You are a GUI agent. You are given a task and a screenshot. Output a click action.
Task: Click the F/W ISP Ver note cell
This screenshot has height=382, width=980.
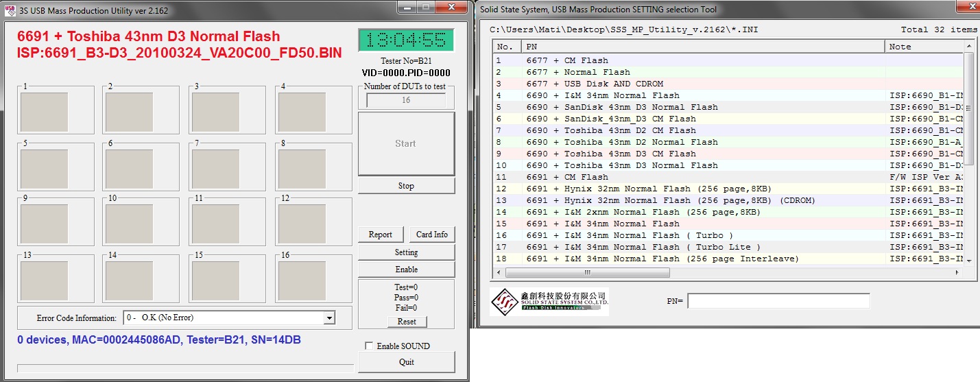click(927, 177)
